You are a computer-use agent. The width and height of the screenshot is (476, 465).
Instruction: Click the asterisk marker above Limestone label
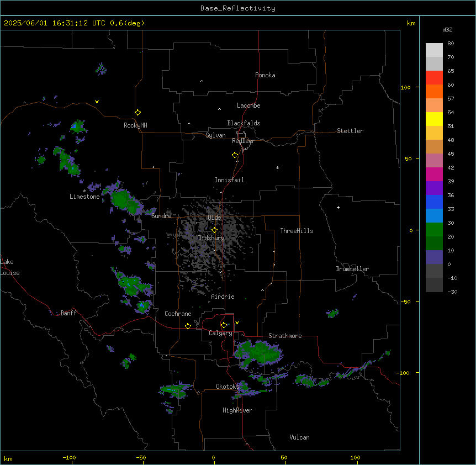84,191
